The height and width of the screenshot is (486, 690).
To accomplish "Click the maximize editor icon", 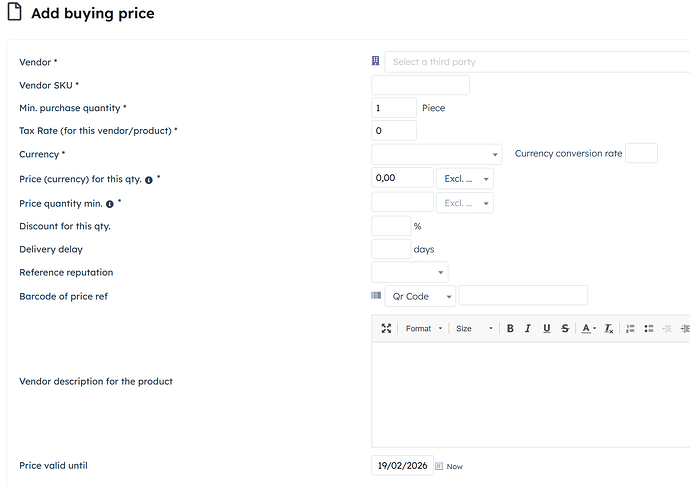I will [386, 328].
